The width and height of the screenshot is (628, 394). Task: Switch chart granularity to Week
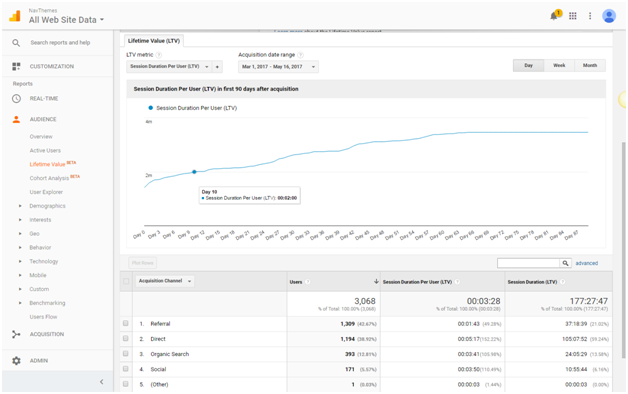click(559, 65)
